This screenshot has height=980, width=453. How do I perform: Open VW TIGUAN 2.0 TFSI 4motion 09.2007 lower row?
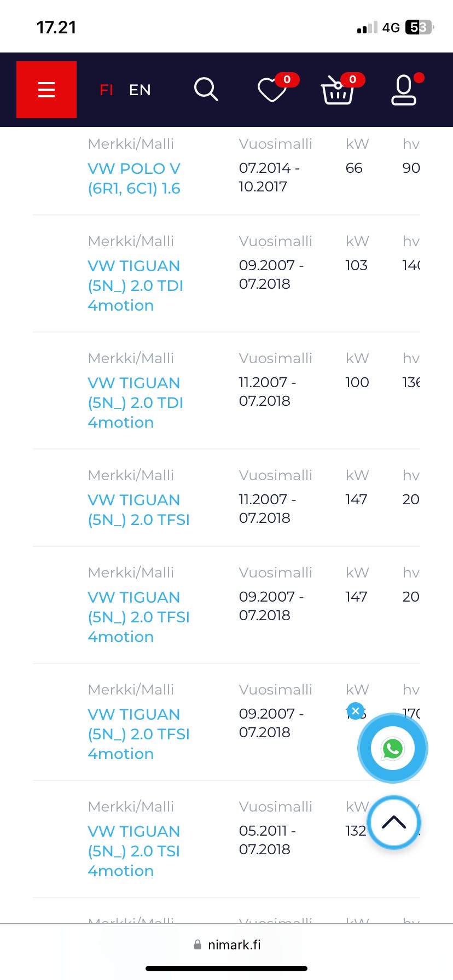[x=138, y=734]
